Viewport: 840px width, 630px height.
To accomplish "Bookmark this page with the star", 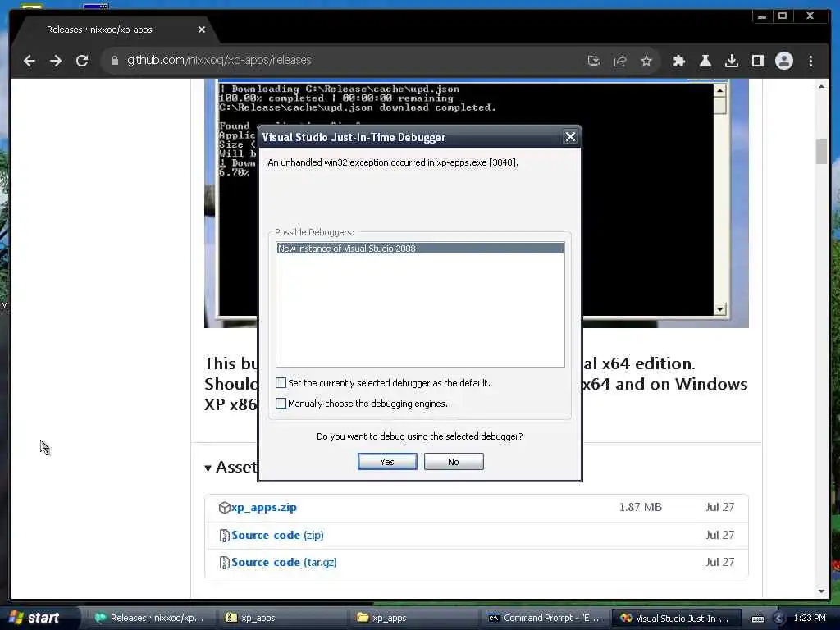I will [646, 61].
